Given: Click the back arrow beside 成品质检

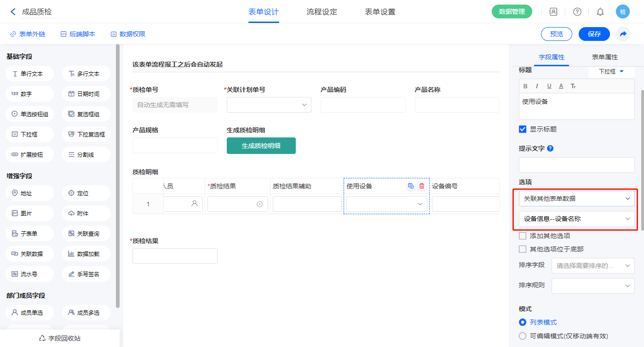Looking at the screenshot, I should point(13,12).
